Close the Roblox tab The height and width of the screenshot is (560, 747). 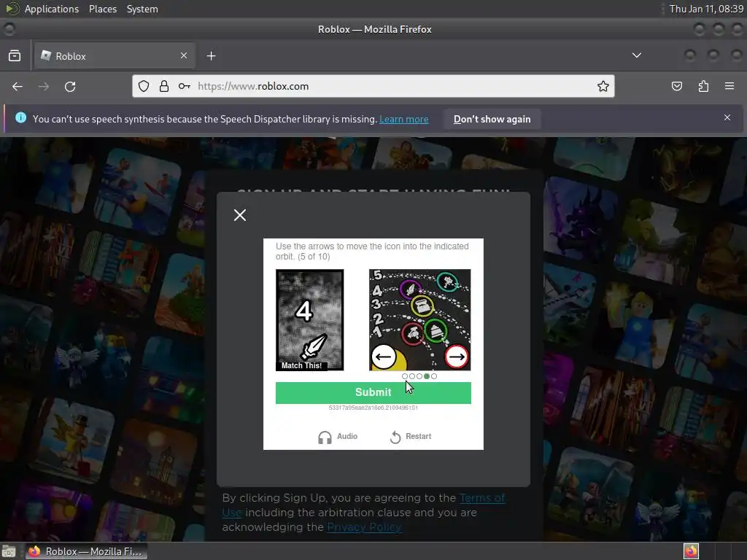(184, 55)
